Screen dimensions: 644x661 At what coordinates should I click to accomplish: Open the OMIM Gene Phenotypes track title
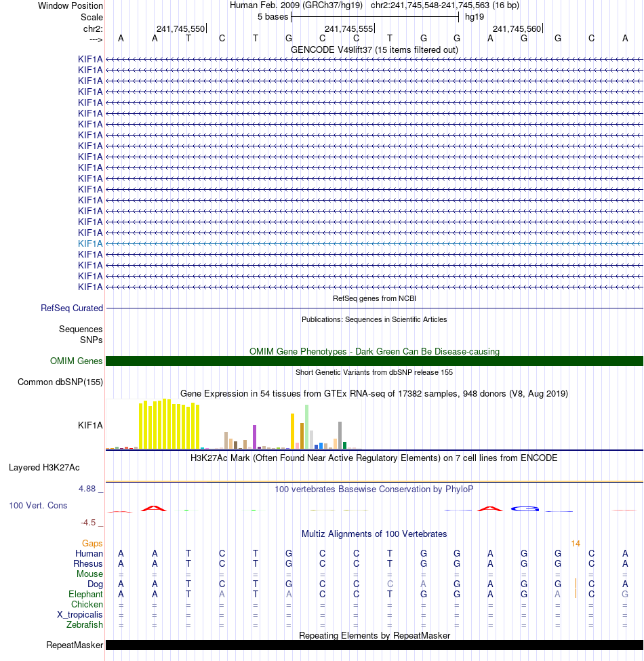point(374,352)
